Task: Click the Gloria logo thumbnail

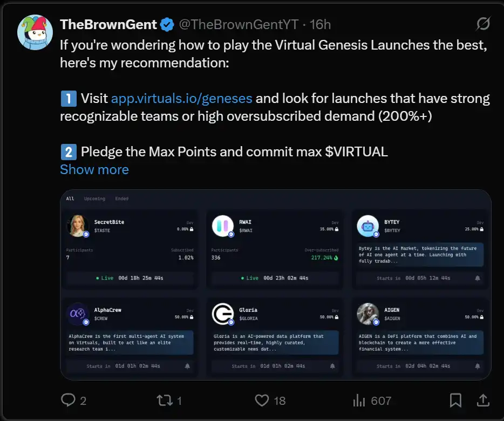Action: [222, 314]
